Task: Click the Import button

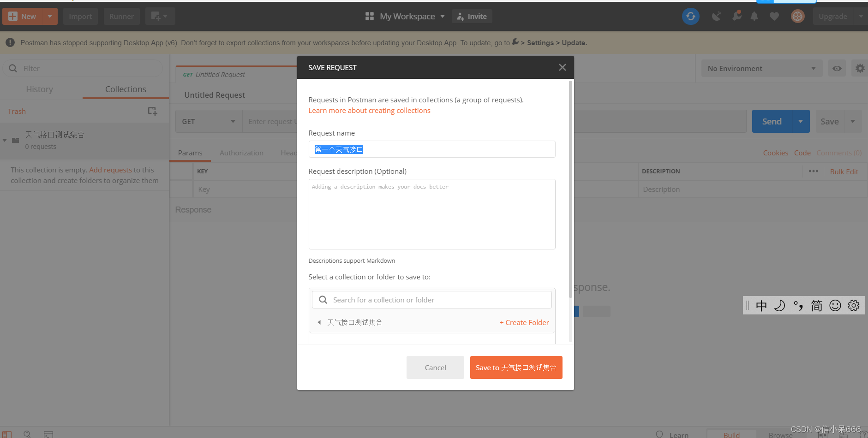Action: tap(80, 16)
